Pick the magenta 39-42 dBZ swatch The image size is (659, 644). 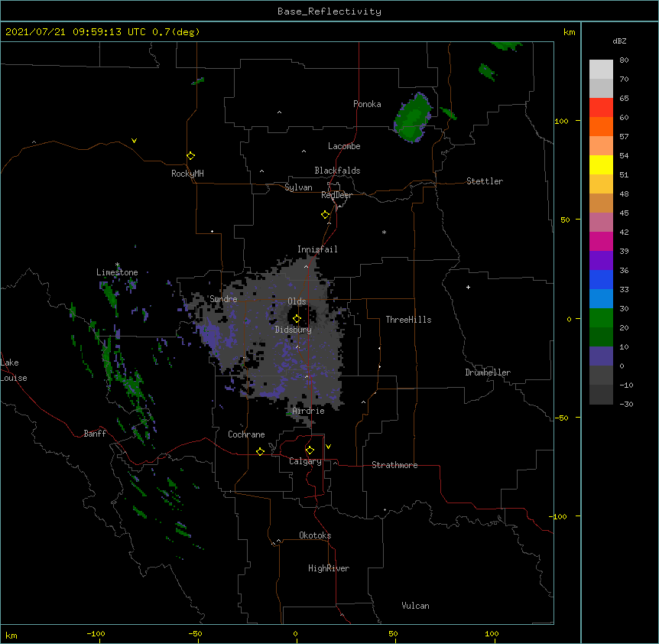point(601,241)
